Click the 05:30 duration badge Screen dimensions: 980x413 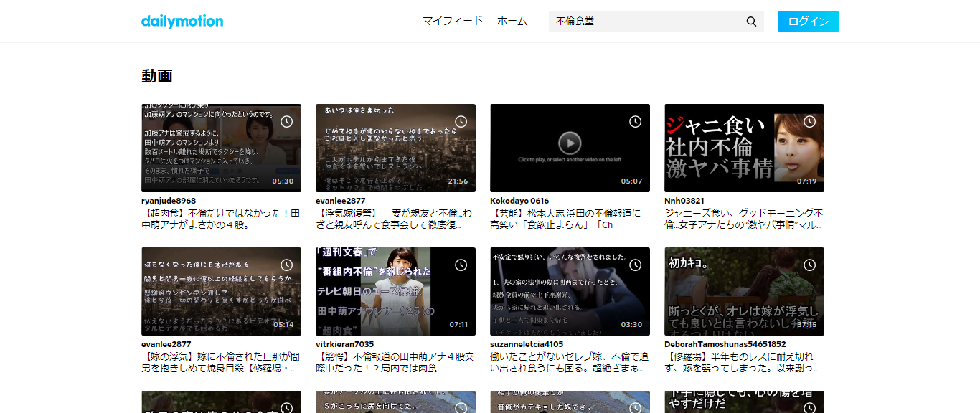click(x=283, y=181)
